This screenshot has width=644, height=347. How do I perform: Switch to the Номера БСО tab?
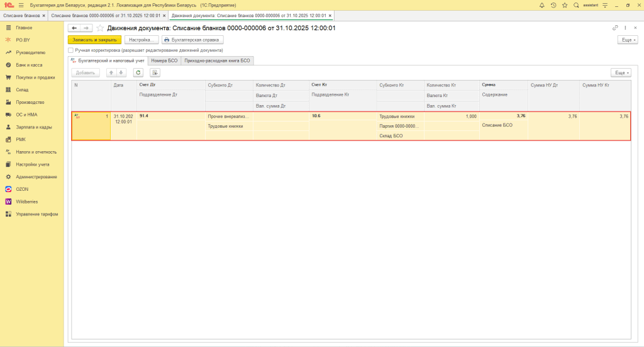tap(164, 60)
